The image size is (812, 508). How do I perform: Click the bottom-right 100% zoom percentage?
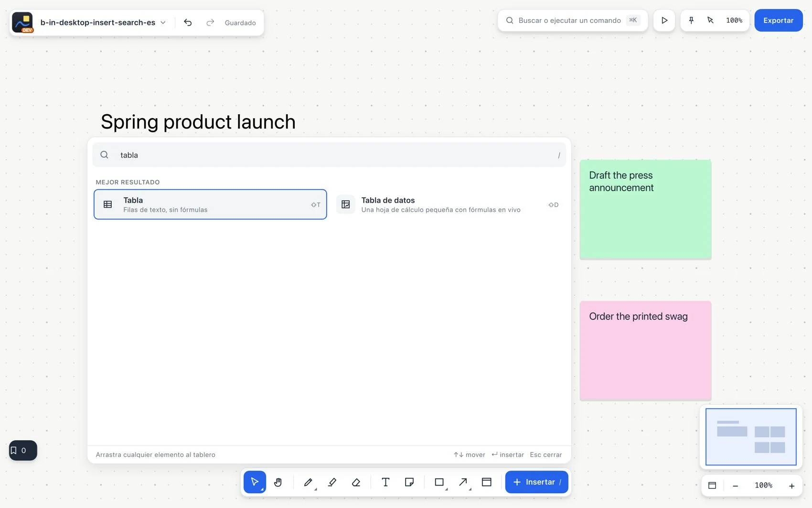(763, 486)
